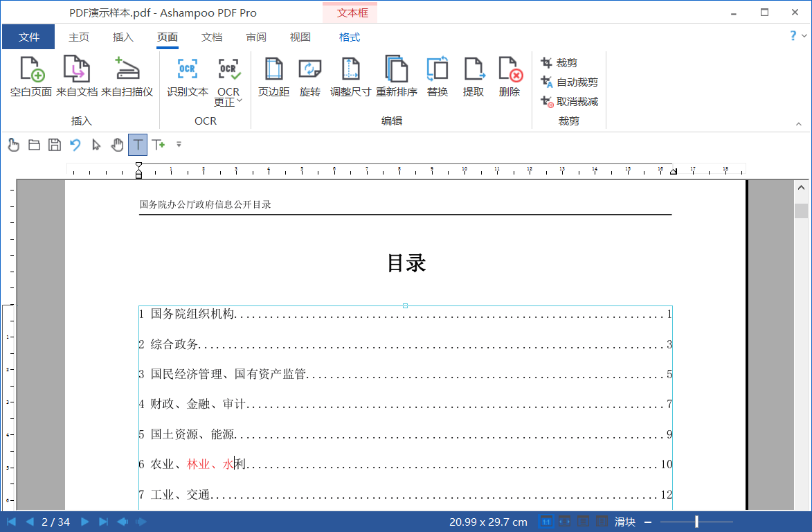812x532 pixels.
Task: Click the text box top resize handle
Action: (x=405, y=305)
